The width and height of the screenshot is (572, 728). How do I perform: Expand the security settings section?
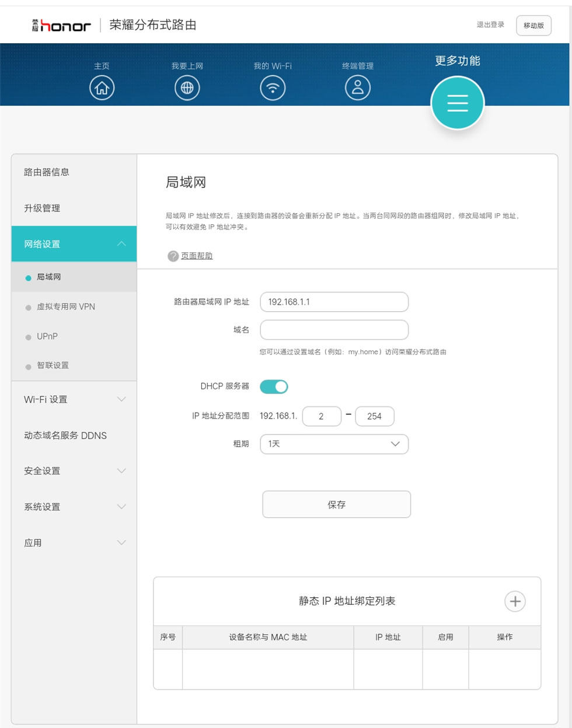click(74, 471)
